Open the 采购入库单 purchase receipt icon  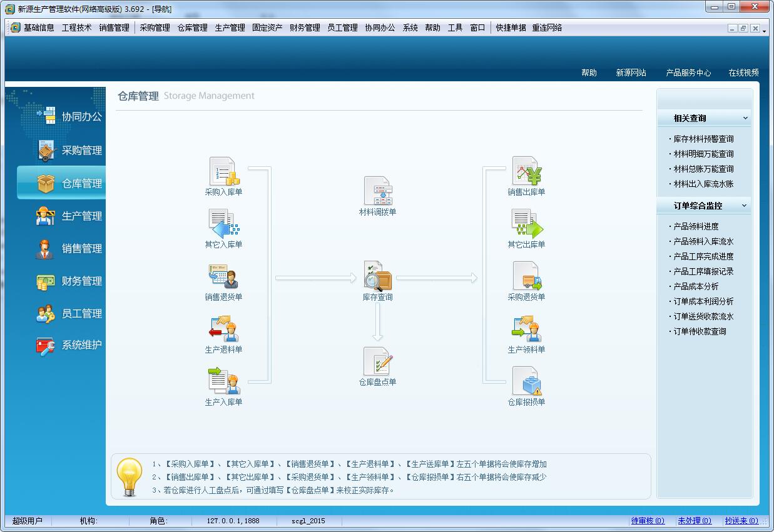[x=223, y=172]
